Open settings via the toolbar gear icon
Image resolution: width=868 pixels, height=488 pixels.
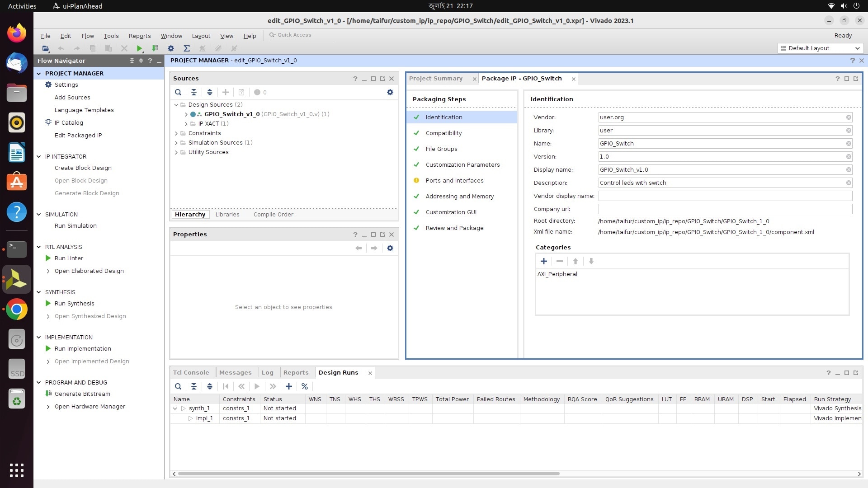tap(171, 48)
